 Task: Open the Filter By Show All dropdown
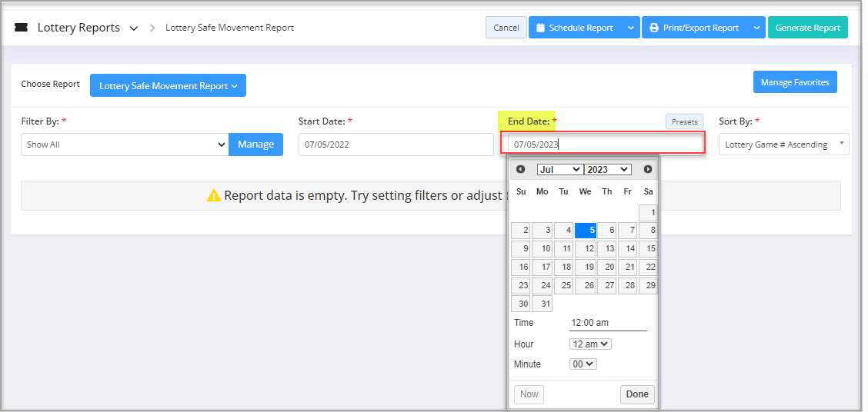pos(125,145)
